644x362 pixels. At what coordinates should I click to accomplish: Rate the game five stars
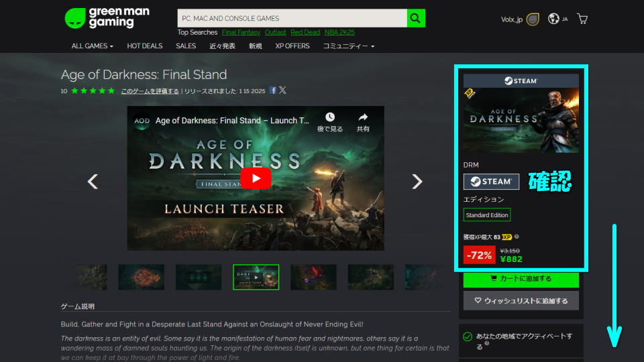tap(111, 90)
